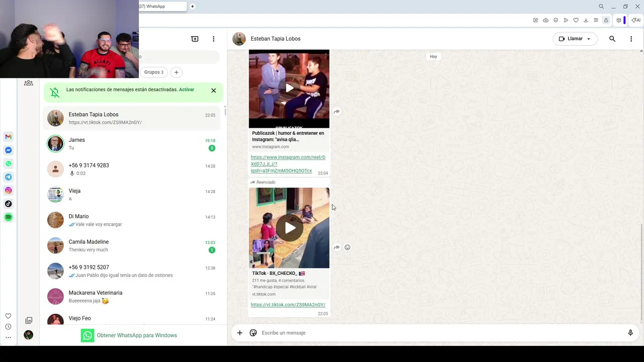This screenshot has width=644, height=362.
Task: Open TikTok from the sidebar
Action: (x=8, y=204)
